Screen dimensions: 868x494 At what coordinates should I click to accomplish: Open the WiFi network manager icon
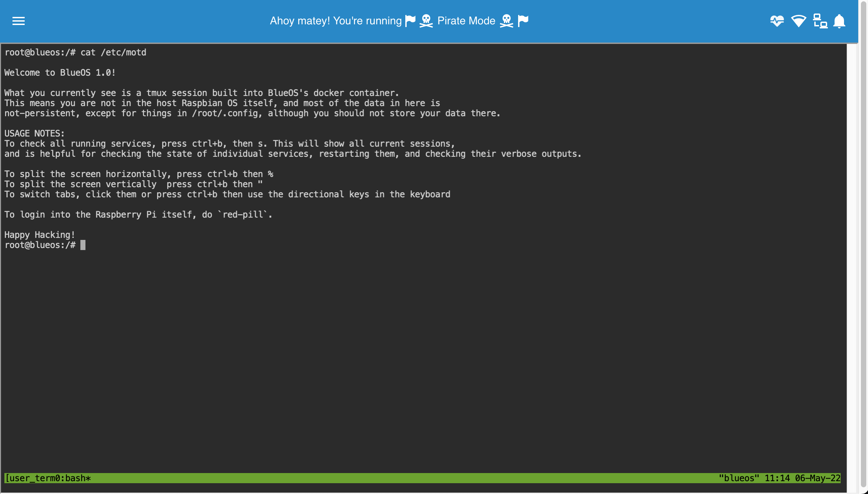click(798, 21)
